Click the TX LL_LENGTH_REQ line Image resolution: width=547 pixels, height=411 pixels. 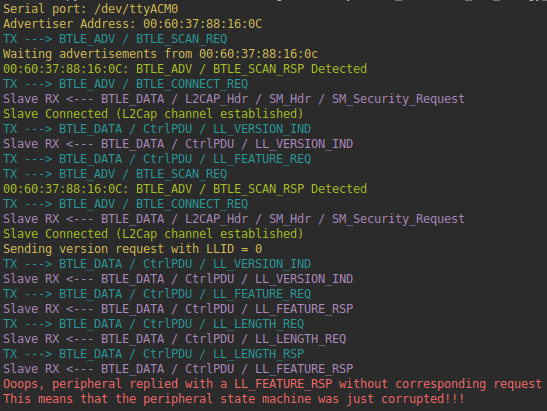pos(153,324)
